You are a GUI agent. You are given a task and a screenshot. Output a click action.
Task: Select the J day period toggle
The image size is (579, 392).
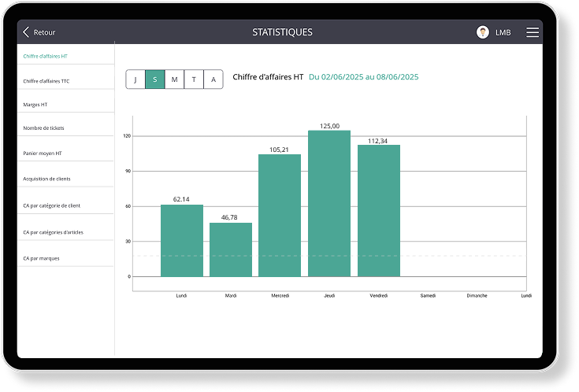click(135, 80)
